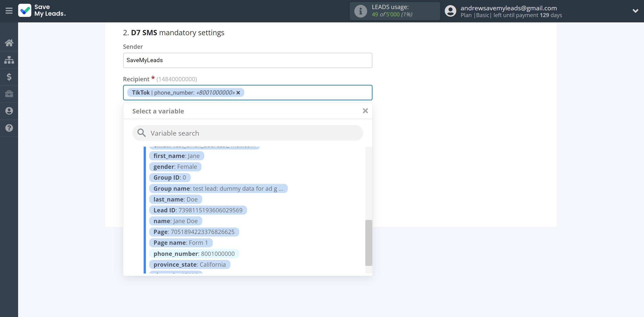Click the variable list scrollbar thumb
Image resolution: width=644 pixels, height=317 pixels.
(369, 243)
